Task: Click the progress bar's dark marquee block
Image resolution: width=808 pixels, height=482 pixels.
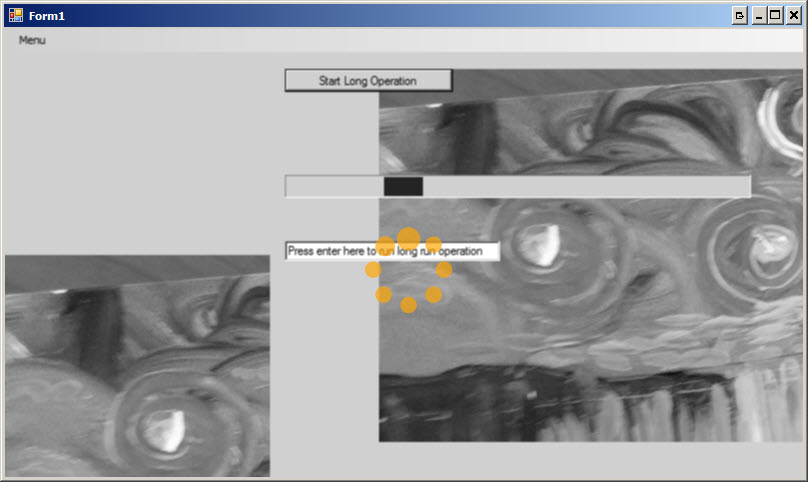Action: 403,187
